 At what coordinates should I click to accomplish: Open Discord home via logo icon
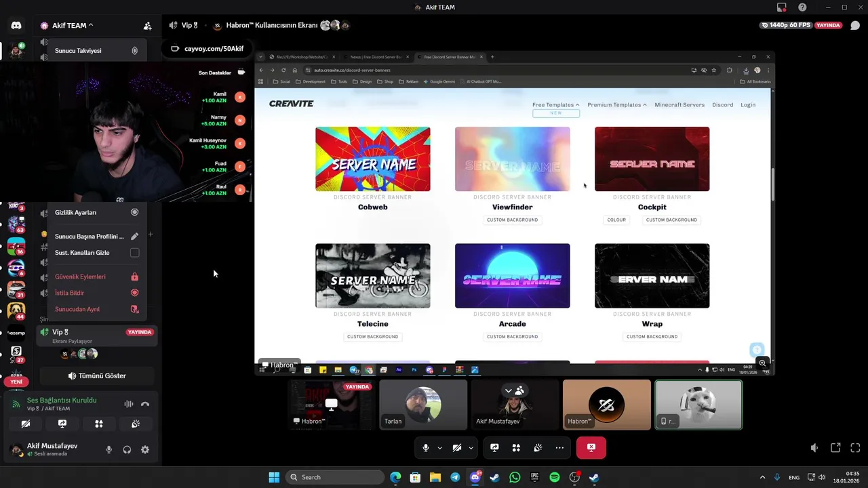pyautogui.click(x=16, y=26)
